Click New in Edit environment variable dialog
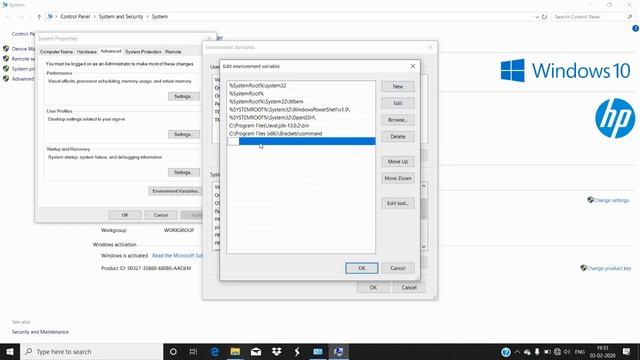The height and width of the screenshot is (360, 640). pos(398,87)
